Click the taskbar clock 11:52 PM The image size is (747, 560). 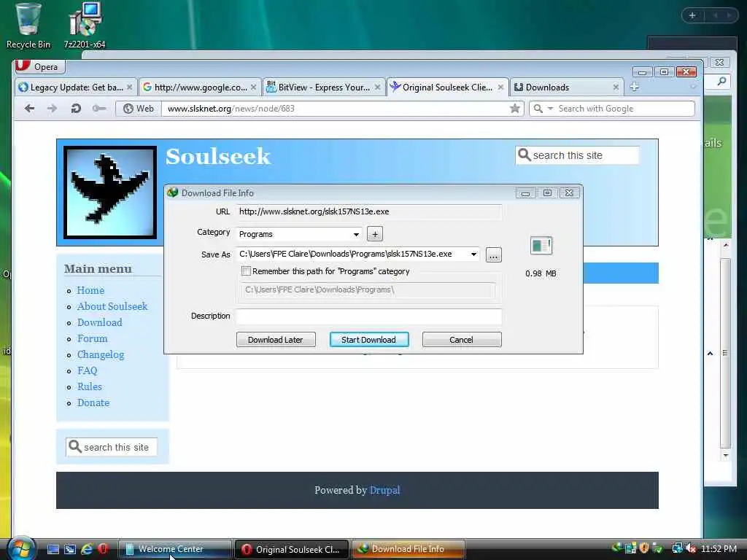click(x=719, y=548)
